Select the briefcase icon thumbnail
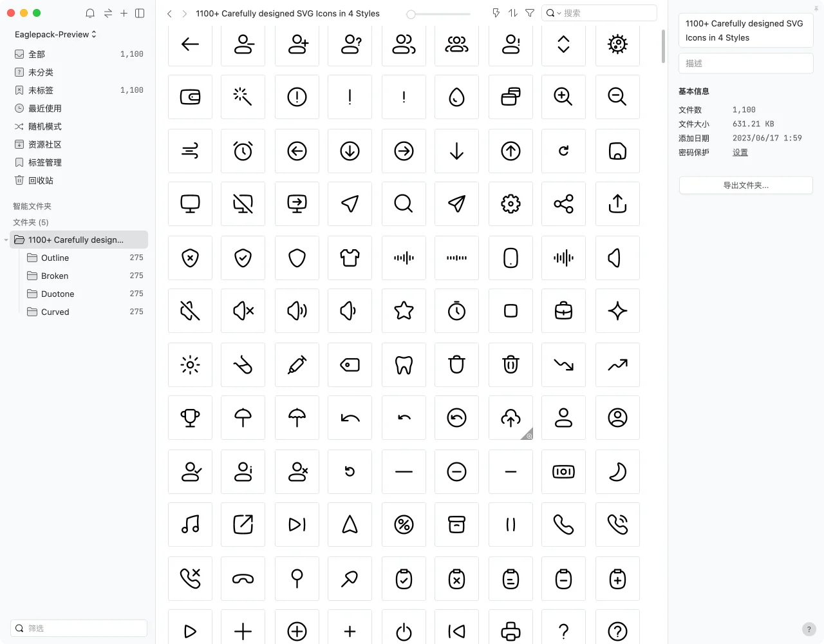This screenshot has width=824, height=644. 563,310
